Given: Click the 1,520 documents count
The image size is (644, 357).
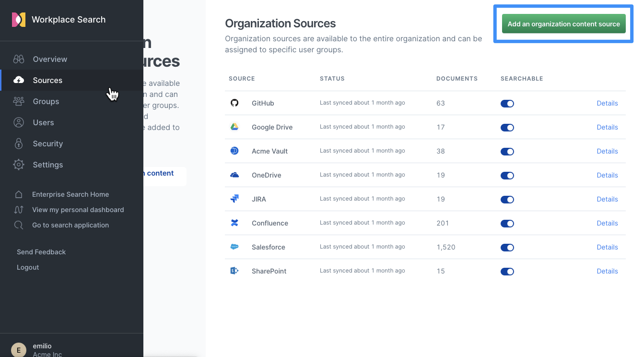Looking at the screenshot, I should (x=446, y=247).
